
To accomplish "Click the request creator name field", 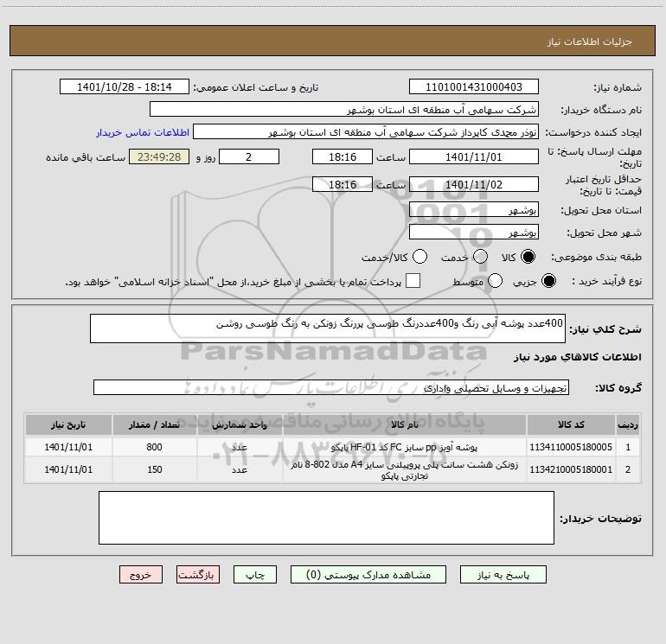I will pyautogui.click(x=366, y=131).
